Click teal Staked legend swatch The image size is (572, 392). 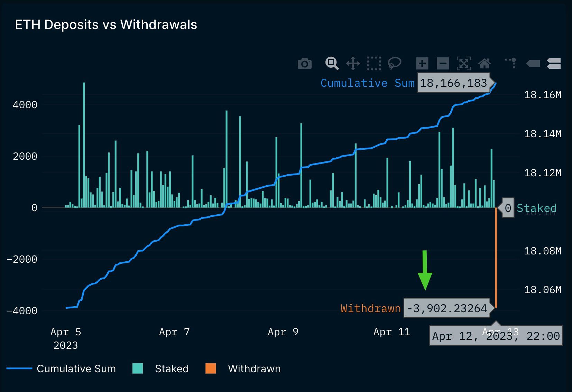[138, 368]
